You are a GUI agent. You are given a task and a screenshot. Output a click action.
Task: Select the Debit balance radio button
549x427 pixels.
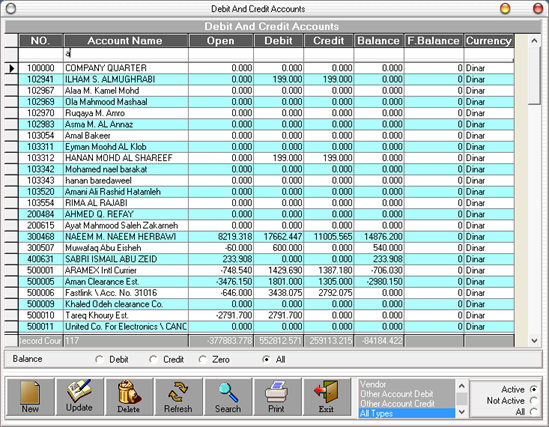coord(99,359)
